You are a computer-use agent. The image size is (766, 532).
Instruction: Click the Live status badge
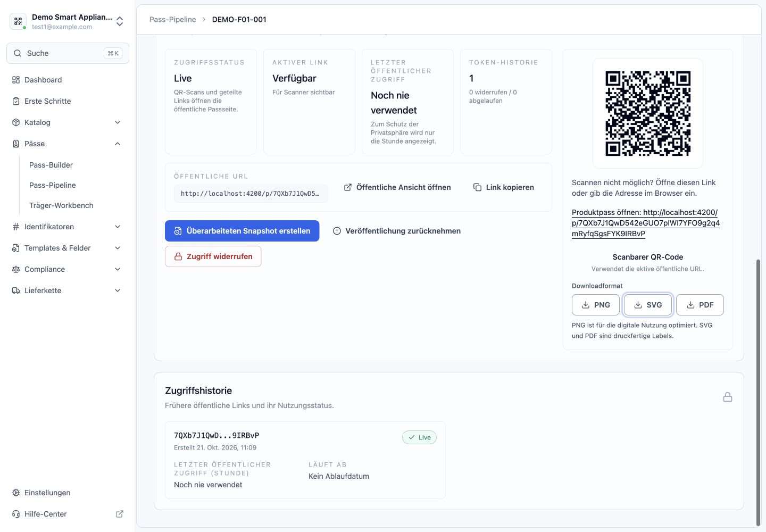419,437
